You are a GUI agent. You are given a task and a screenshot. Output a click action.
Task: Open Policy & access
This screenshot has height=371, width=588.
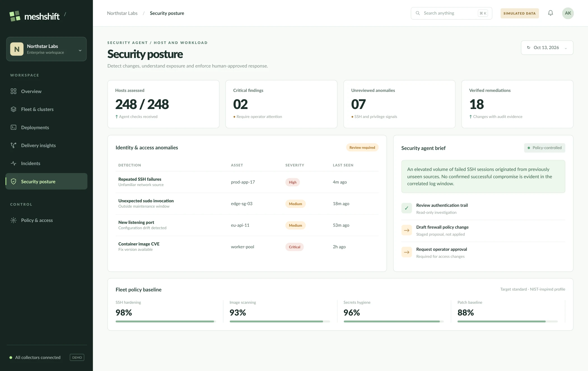point(46,220)
